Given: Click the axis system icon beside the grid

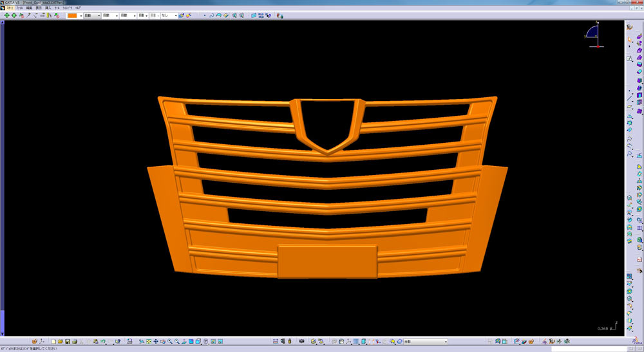Looking at the screenshot, I should point(348,341).
